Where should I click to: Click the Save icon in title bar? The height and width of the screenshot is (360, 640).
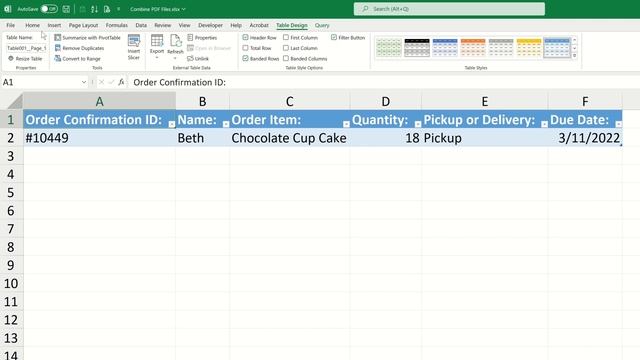click(x=66, y=9)
